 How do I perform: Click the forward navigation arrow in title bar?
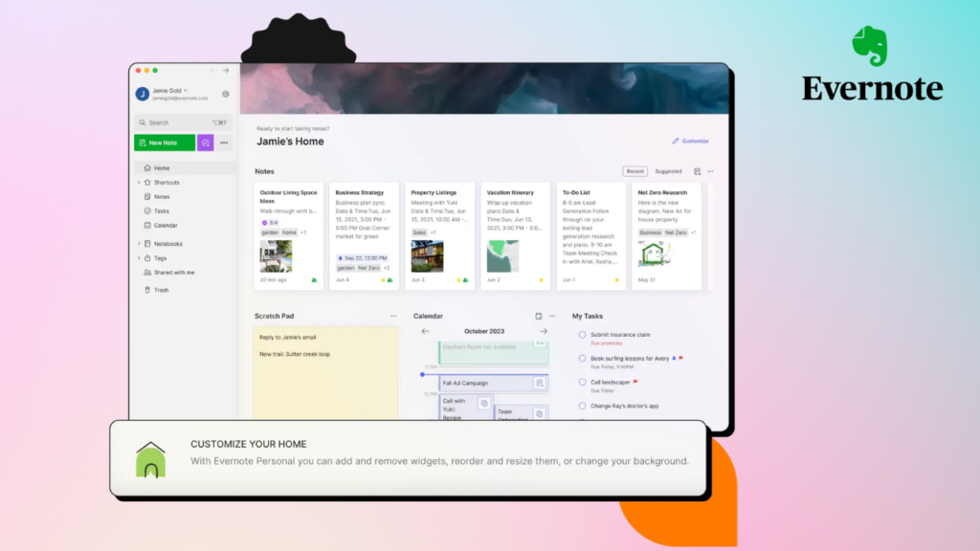(226, 71)
